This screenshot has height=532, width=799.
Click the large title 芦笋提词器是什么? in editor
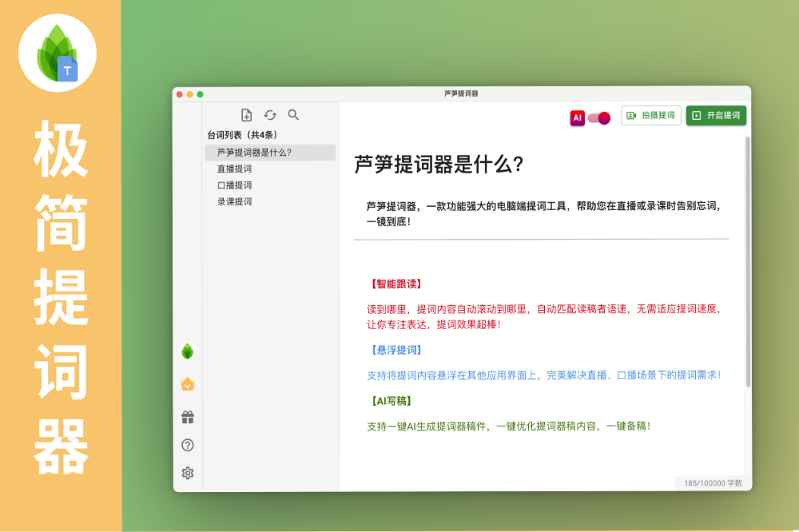click(439, 165)
